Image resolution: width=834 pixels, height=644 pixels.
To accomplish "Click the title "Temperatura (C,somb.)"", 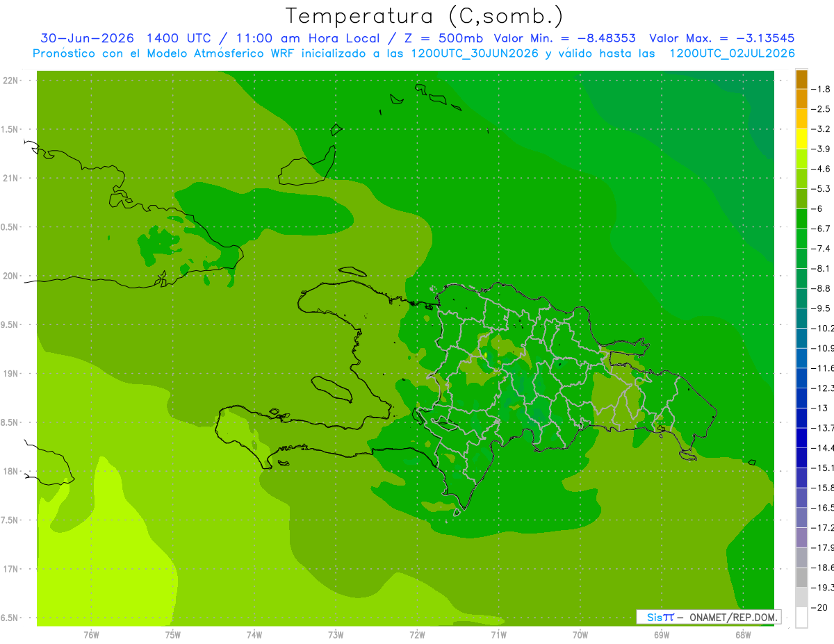I will tap(425, 16).
